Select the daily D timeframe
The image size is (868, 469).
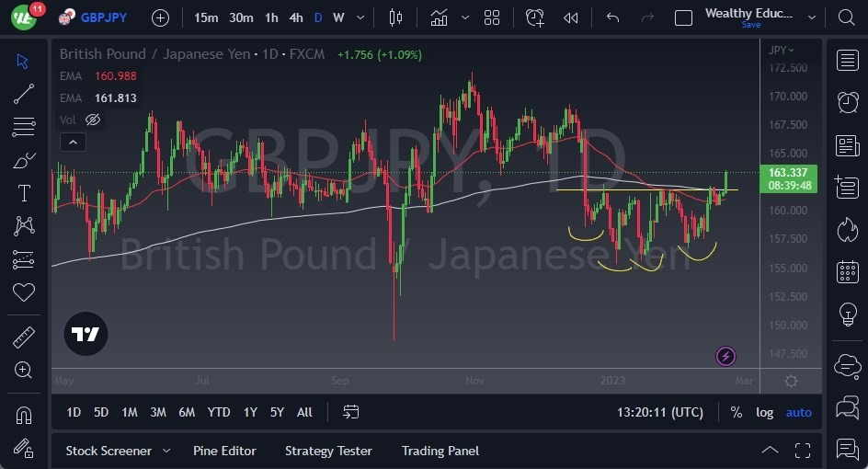pyautogui.click(x=318, y=17)
